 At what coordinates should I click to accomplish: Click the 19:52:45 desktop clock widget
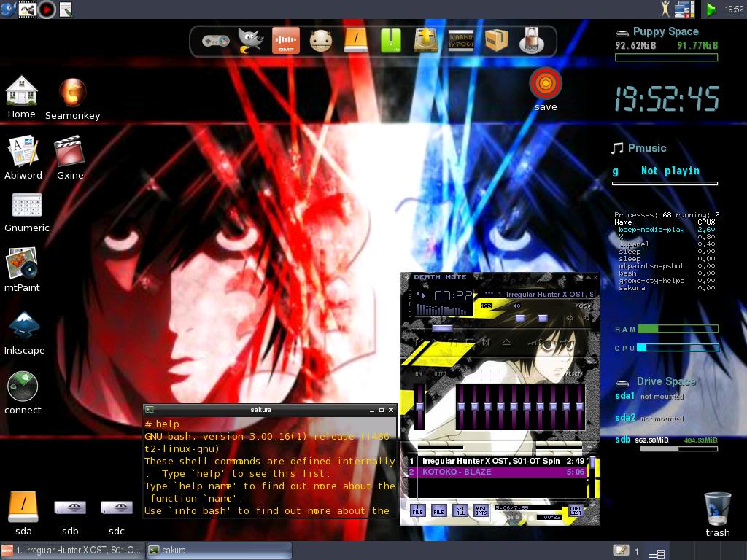point(667,99)
